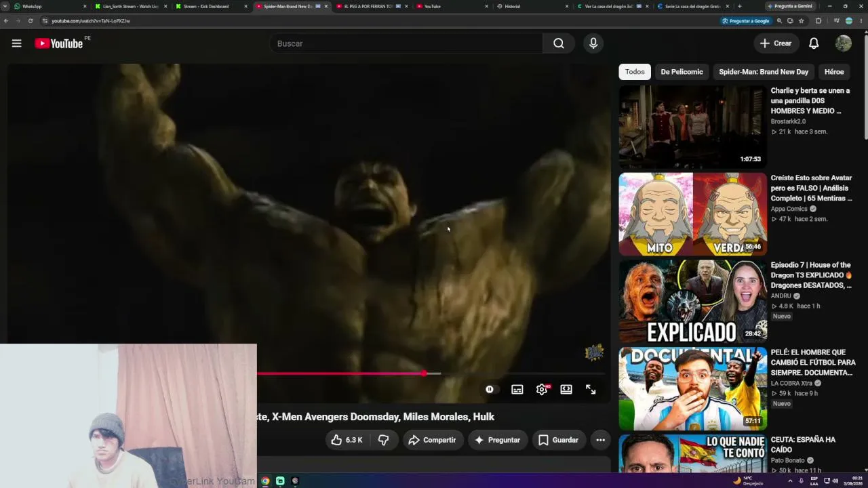868x488 pixels.
Task: Reload the current browser page
Action: coord(31,21)
